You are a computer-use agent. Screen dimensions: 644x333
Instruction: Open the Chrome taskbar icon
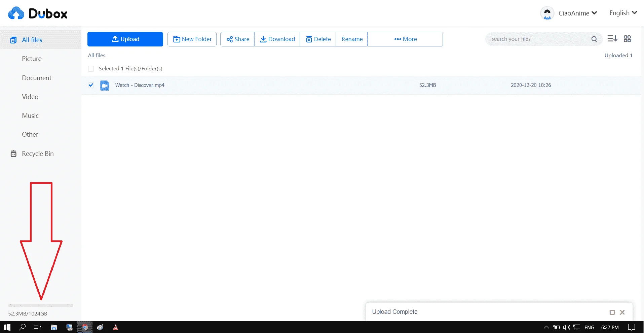[x=85, y=327]
